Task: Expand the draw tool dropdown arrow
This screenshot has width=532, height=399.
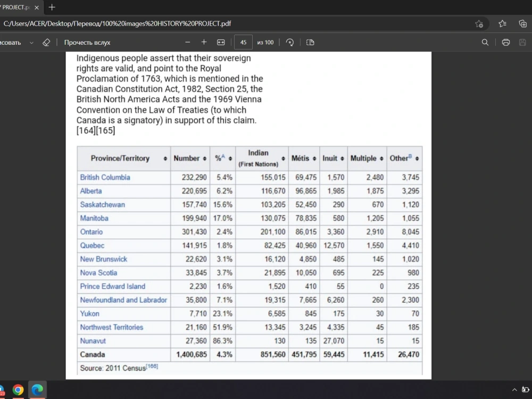Action: tap(31, 43)
